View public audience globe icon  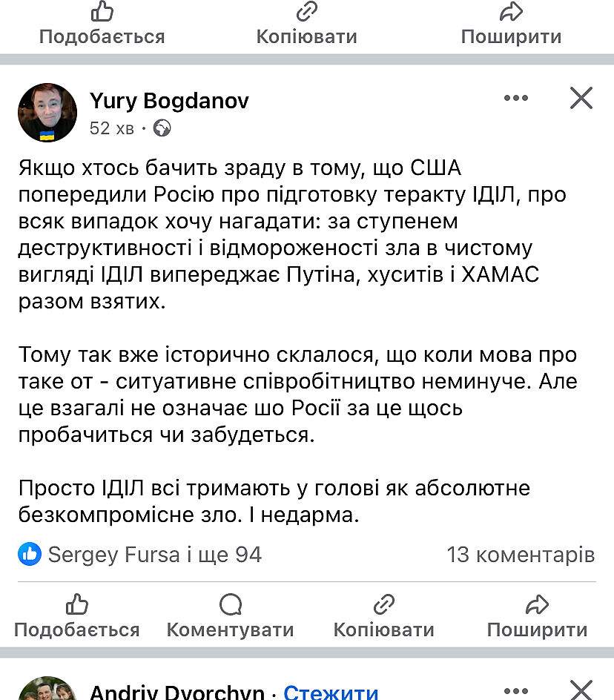(162, 128)
